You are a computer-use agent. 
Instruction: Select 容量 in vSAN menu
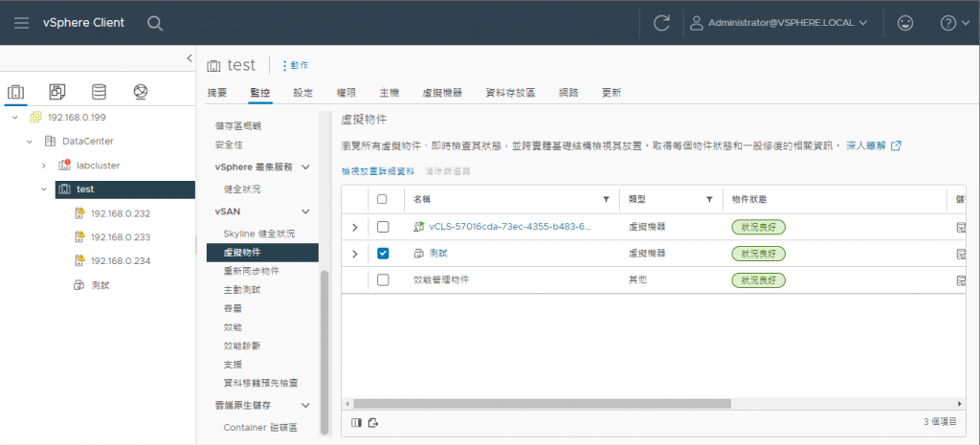(x=233, y=308)
